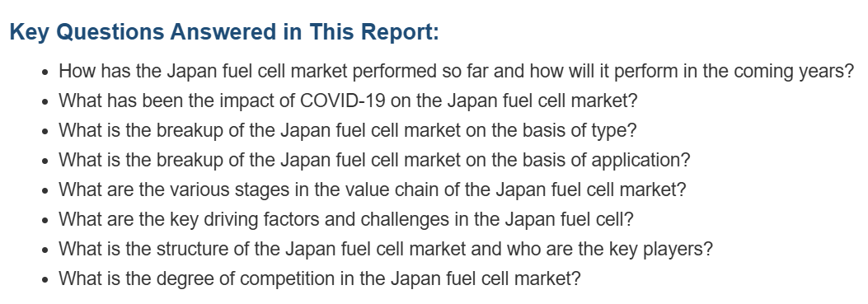Click the key driving factors and challenges question
The image size is (868, 304).
tap(346, 219)
